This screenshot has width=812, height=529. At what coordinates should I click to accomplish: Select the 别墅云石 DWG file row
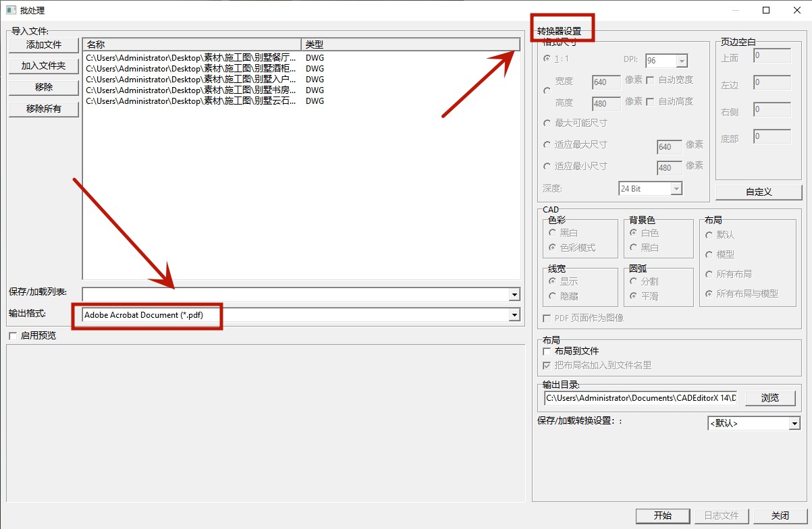click(x=301, y=101)
